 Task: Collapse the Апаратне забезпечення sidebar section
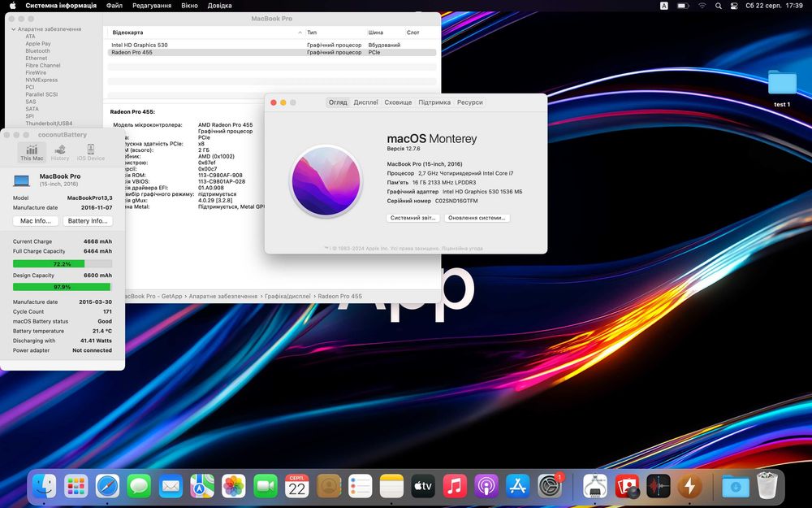tap(14, 29)
